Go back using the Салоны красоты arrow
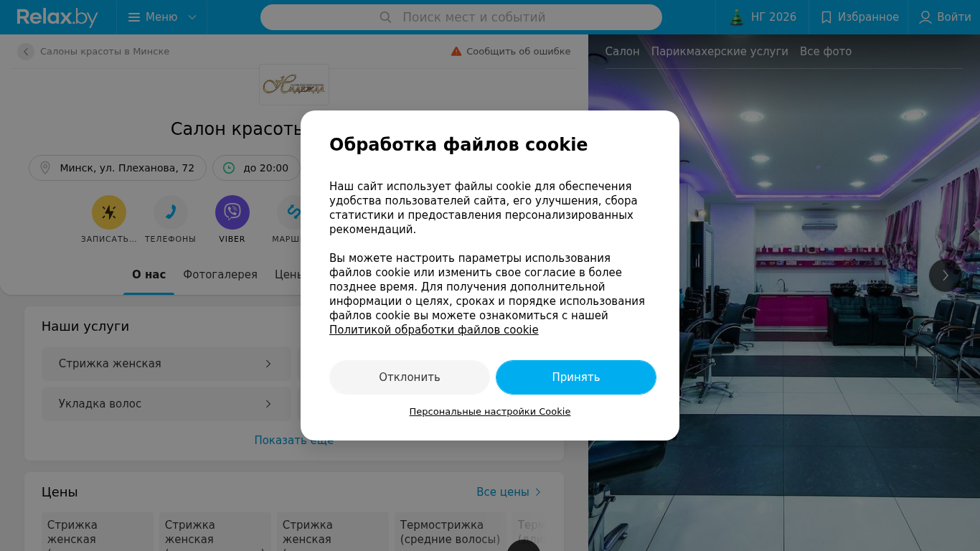 [26, 52]
